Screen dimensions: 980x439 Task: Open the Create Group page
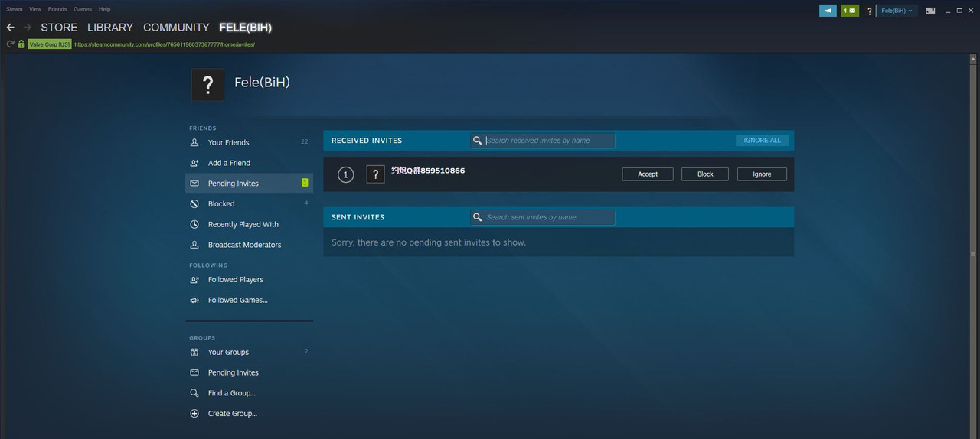233,414
